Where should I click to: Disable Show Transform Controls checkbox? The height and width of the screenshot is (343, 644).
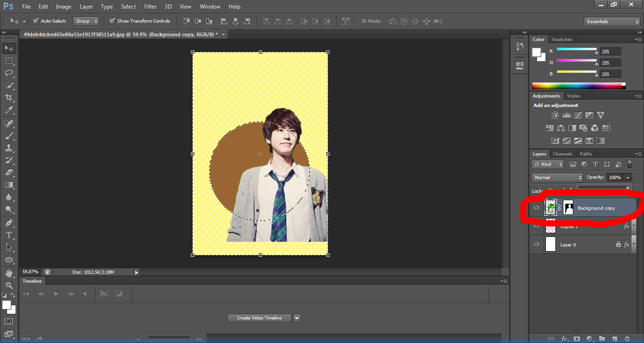coord(112,21)
